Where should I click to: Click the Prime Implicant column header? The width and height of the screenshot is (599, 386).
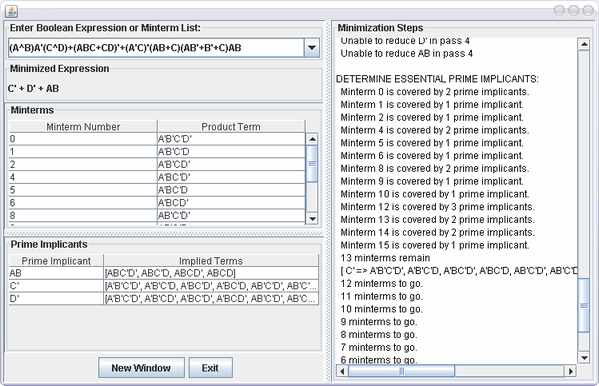(56, 261)
